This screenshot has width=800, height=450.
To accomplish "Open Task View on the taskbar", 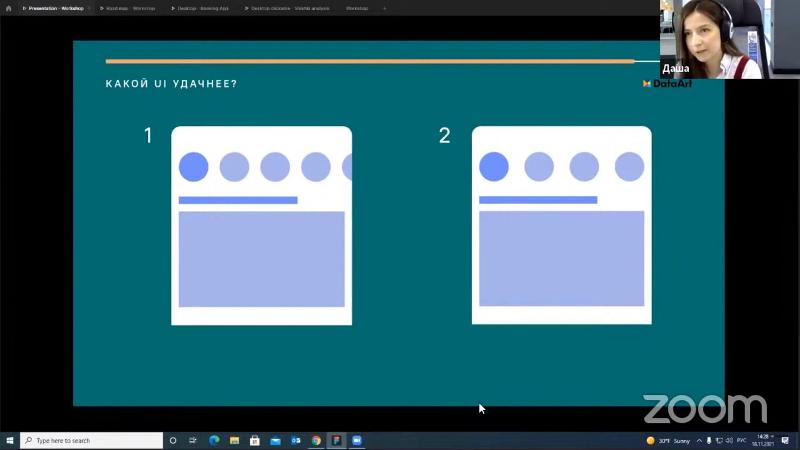I will (x=193, y=440).
